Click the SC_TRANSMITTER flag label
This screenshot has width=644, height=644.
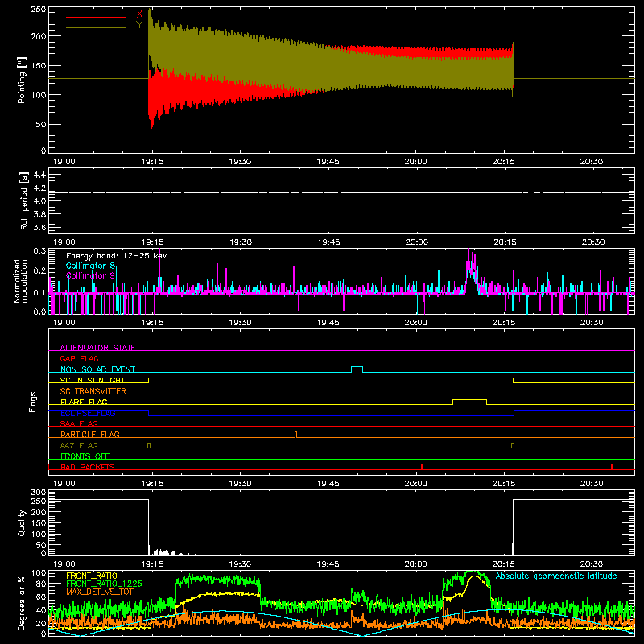pos(93,391)
